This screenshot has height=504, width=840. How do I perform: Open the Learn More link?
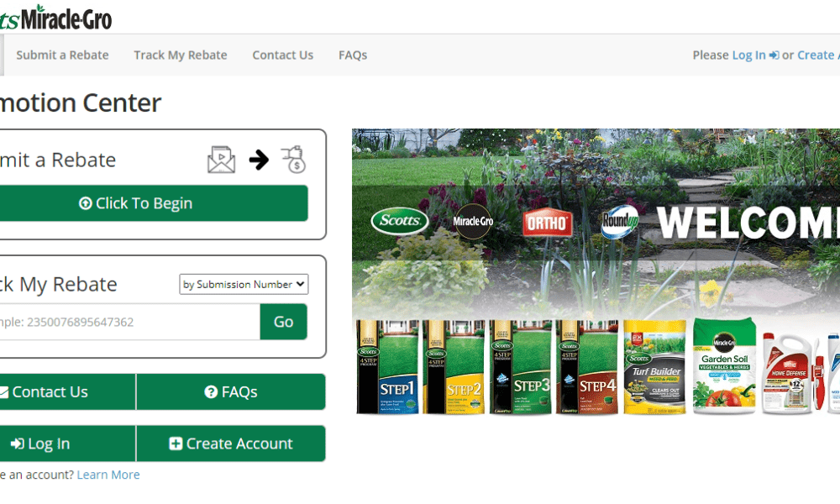coord(108,475)
